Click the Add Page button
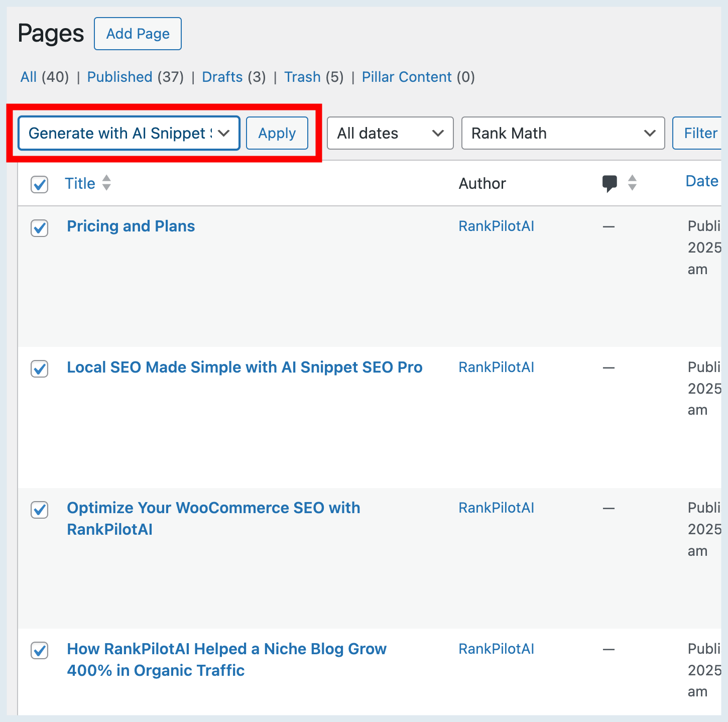728x722 pixels. 138,34
